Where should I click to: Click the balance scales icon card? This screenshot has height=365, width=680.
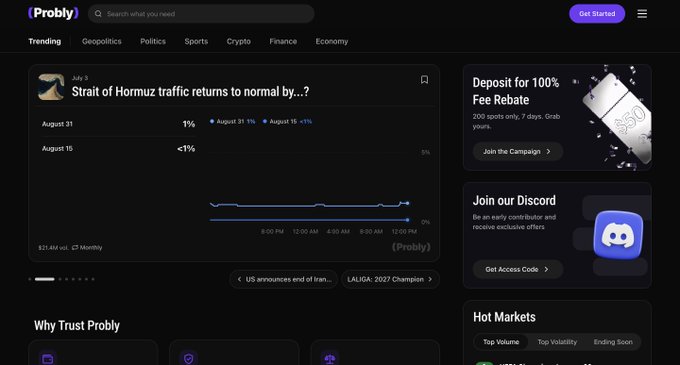coord(330,359)
